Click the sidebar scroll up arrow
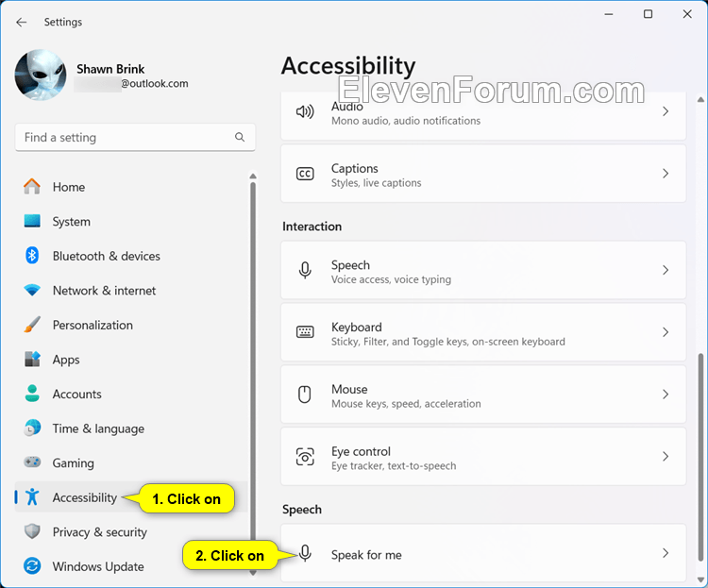The width and height of the screenshot is (708, 588). [x=253, y=176]
